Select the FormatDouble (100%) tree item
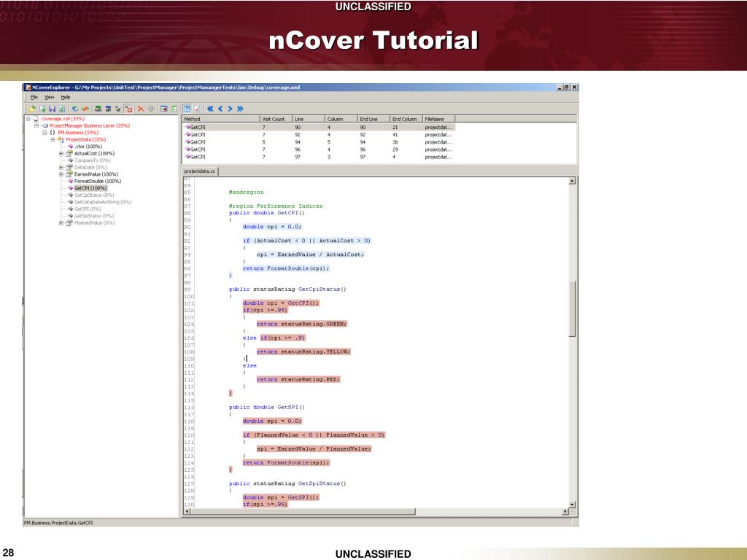This screenshot has height=560, width=747. pos(97,181)
